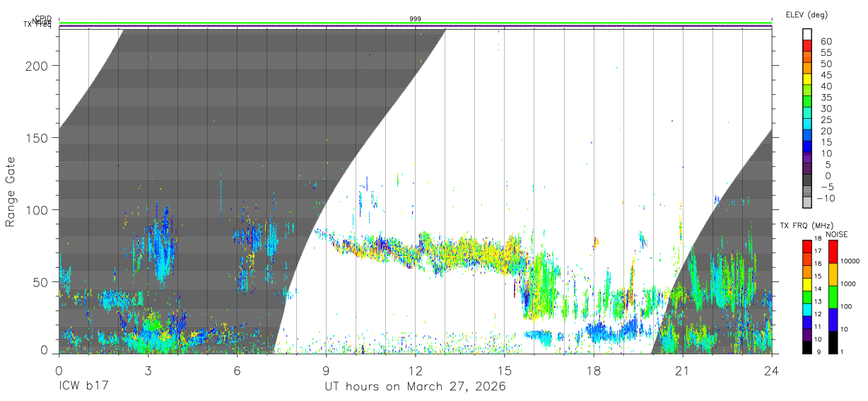Pick the light gray bottom swatch in ELEV bar
Screen dimensions: 868x401
coord(807,202)
